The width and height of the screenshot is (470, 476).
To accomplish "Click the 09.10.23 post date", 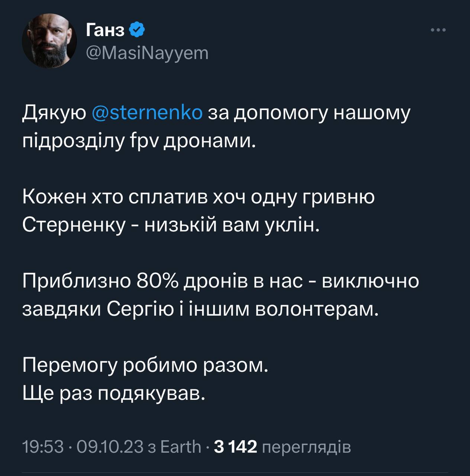I will point(110,447).
